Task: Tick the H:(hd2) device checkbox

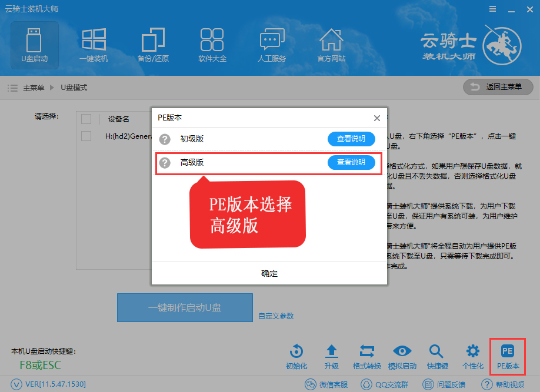Action: (86, 136)
